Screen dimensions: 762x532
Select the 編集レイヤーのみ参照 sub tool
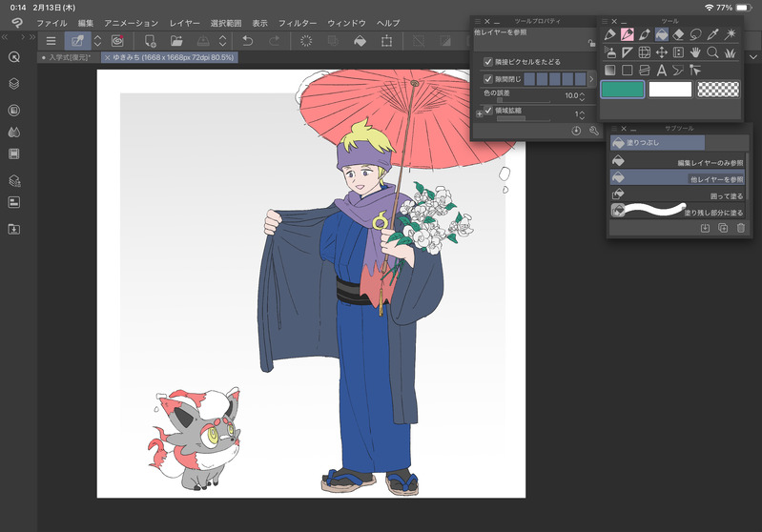(x=677, y=161)
